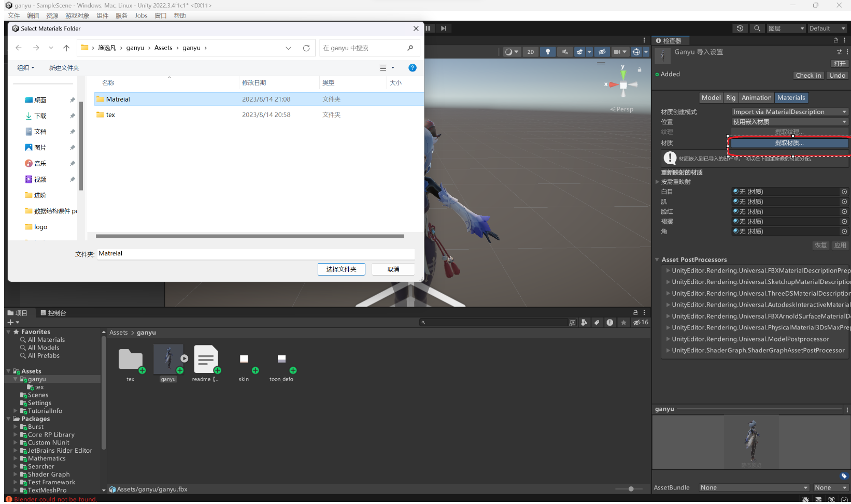851x504 pixels.
Task: Click 选择文件夹 button in dialog
Action: 341,269
